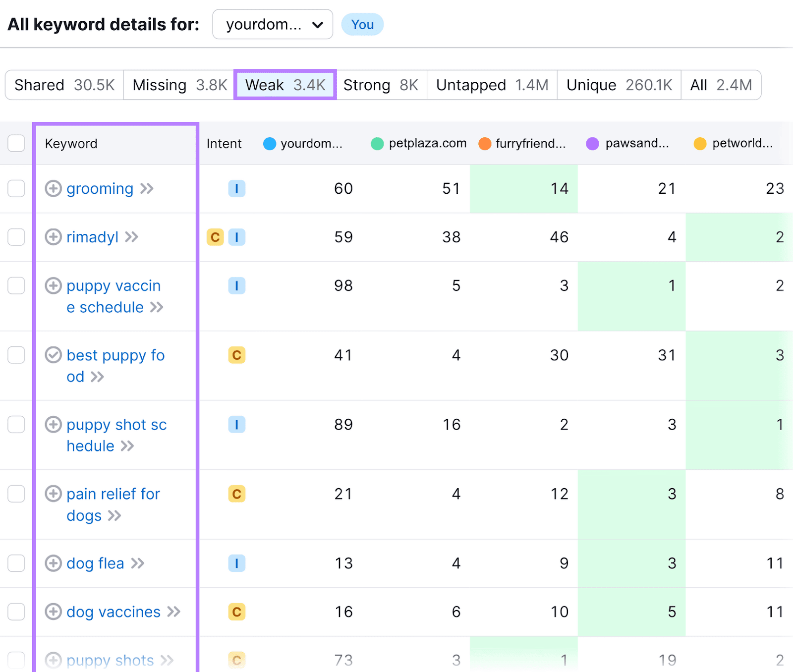Open the "Untapped" keywords tab
The height and width of the screenshot is (672, 793).
pyautogui.click(x=491, y=85)
